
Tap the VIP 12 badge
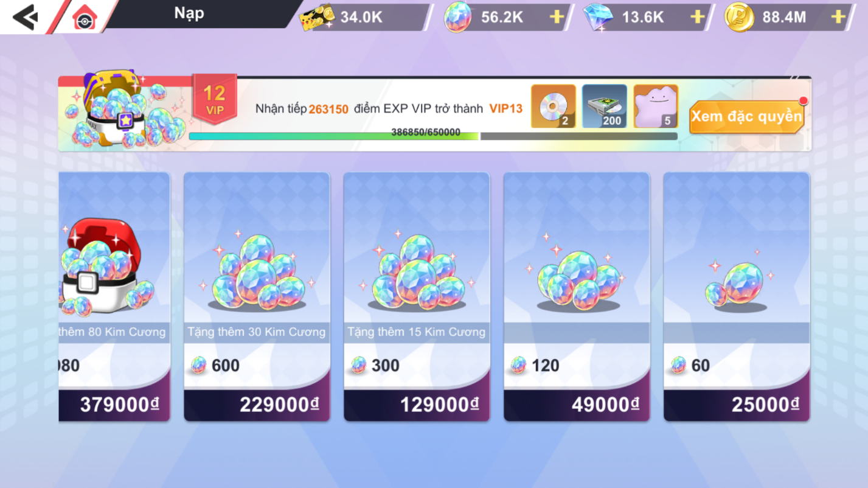click(214, 99)
